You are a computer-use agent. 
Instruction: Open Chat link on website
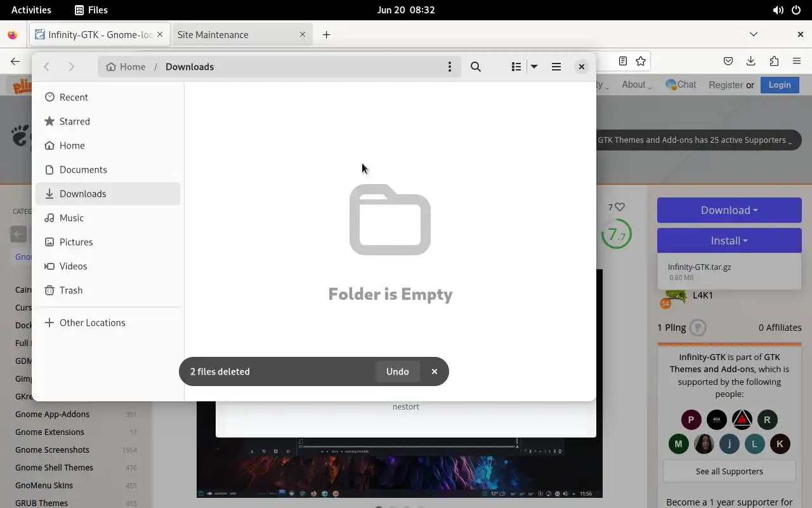[x=681, y=84]
